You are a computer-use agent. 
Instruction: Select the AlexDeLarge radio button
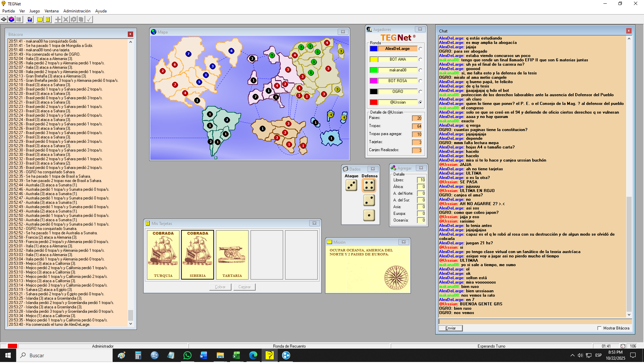[420, 49]
